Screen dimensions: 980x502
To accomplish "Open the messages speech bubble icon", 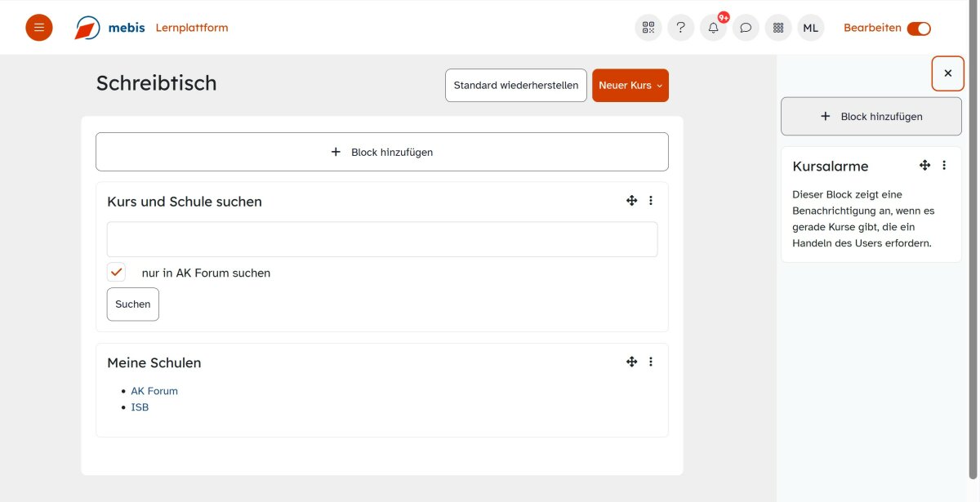I will point(746,28).
